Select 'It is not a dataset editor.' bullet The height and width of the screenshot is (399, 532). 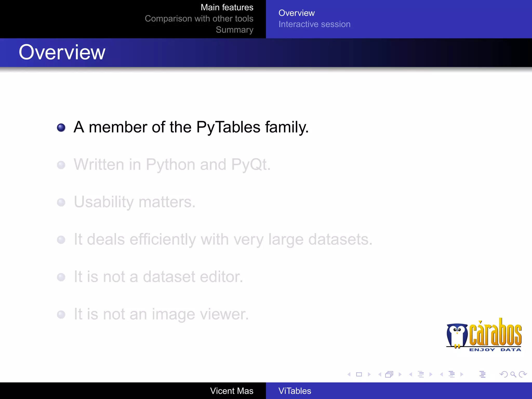(158, 277)
